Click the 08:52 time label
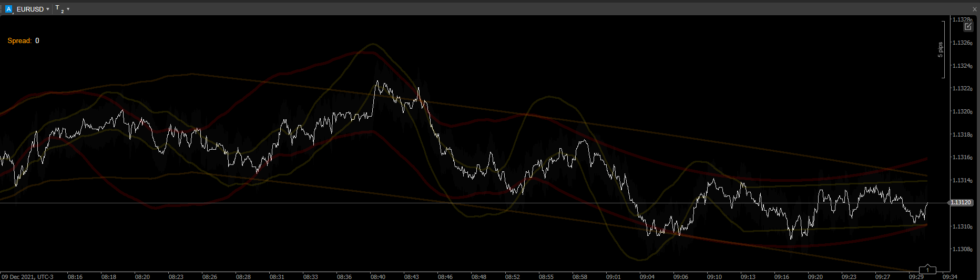 [512, 276]
